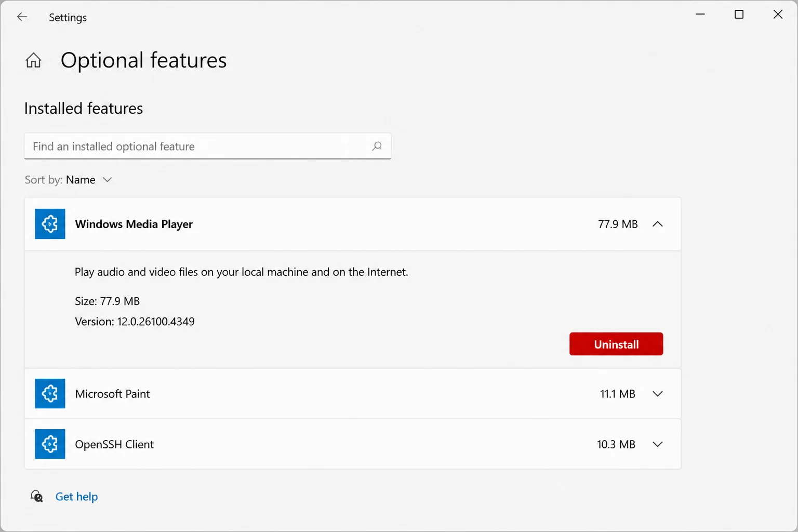The width and height of the screenshot is (798, 532).
Task: Uninstall Windows Media Player
Action: 616,344
